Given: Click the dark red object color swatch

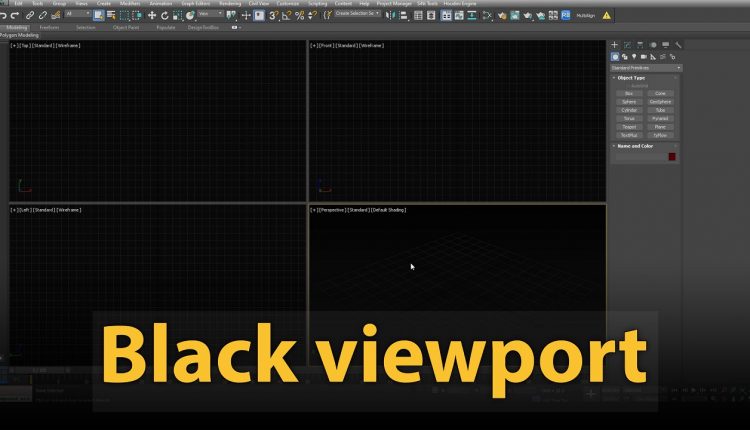Looking at the screenshot, I should pyautogui.click(x=672, y=156).
